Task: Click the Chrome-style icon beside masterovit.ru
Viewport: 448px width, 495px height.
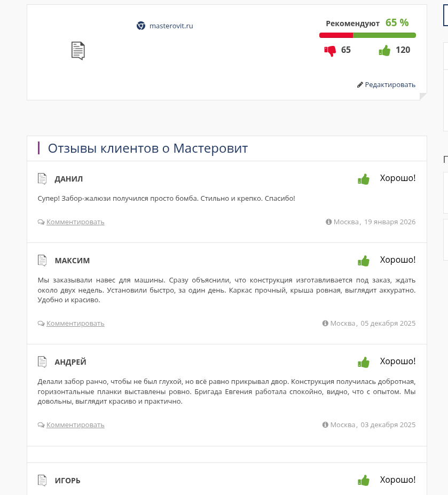Action: pyautogui.click(x=141, y=26)
